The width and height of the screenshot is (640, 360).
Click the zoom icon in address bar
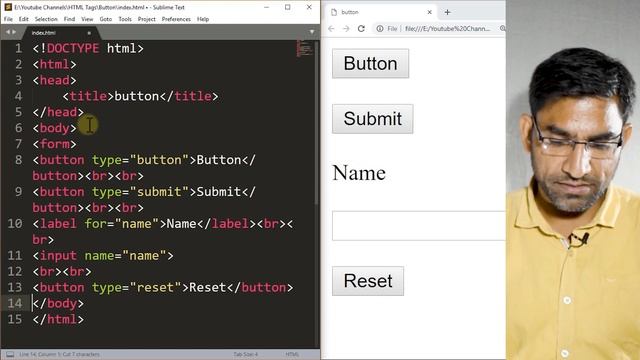pos(502,29)
